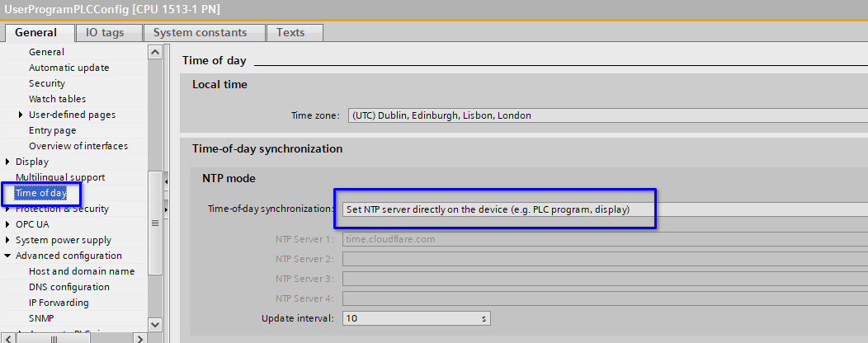Expand the Display tree node
Image resolution: width=868 pixels, height=343 pixels.
click(x=8, y=162)
